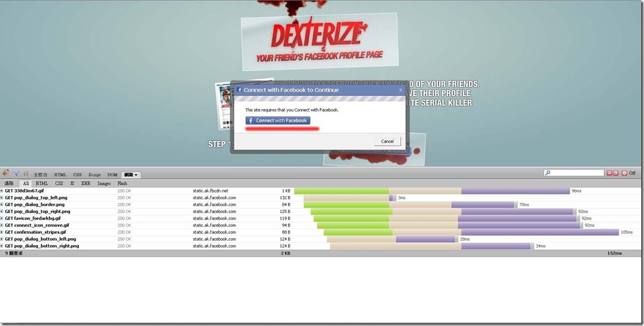Expand the GET connect_icon_remove.gif request
The height and width of the screenshot is (326, 644).
pyautogui.click(x=1, y=225)
